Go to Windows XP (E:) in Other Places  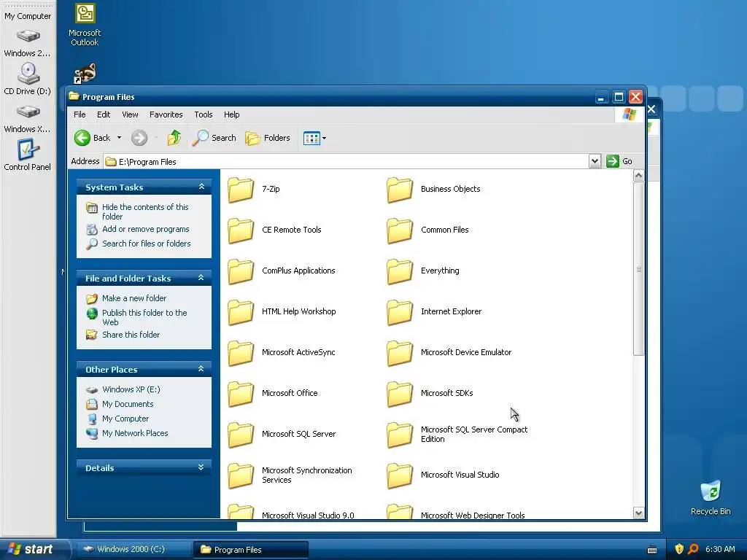click(131, 389)
